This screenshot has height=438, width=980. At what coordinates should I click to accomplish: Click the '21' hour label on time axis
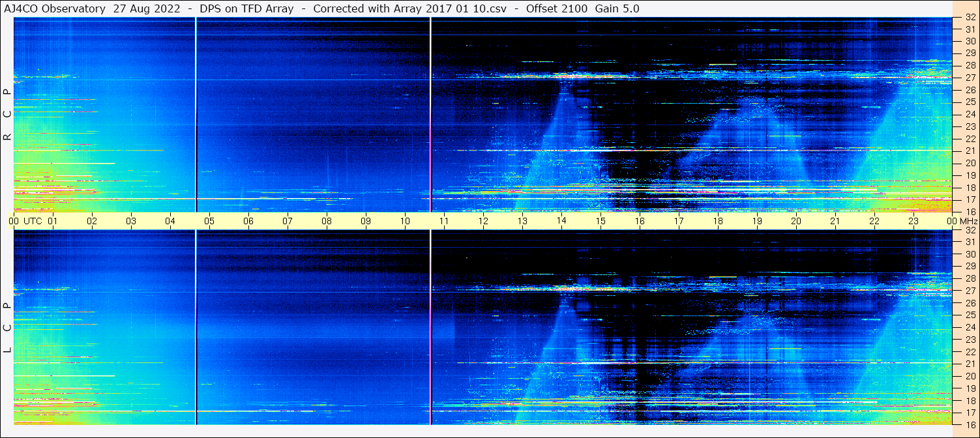coord(835,221)
